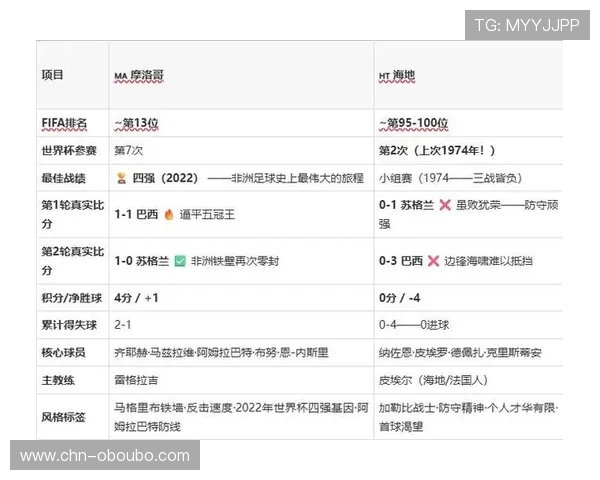Image resolution: width=600 pixels, height=480 pixels.
Task: Click the 积分/净胜球 row label
Action: [72, 298]
